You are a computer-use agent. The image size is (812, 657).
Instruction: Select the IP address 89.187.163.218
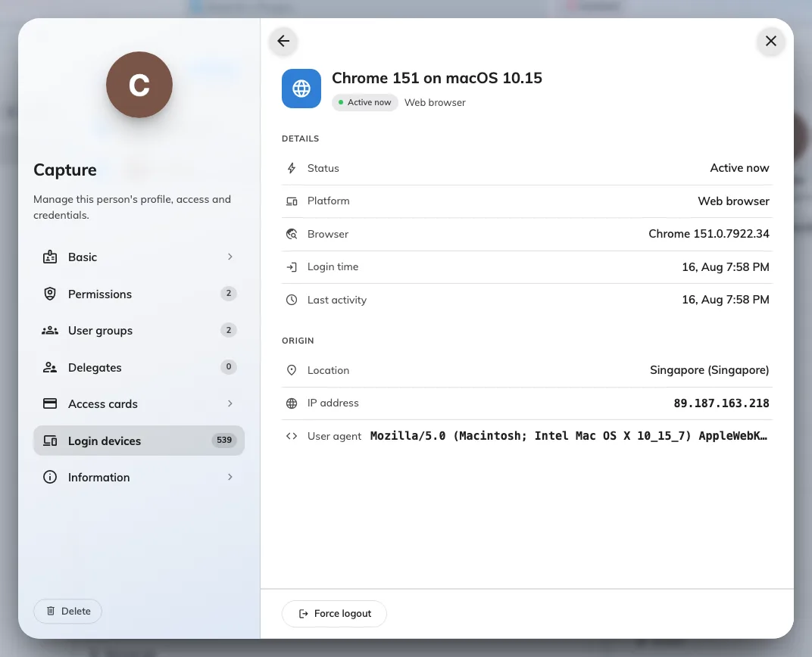tap(721, 403)
